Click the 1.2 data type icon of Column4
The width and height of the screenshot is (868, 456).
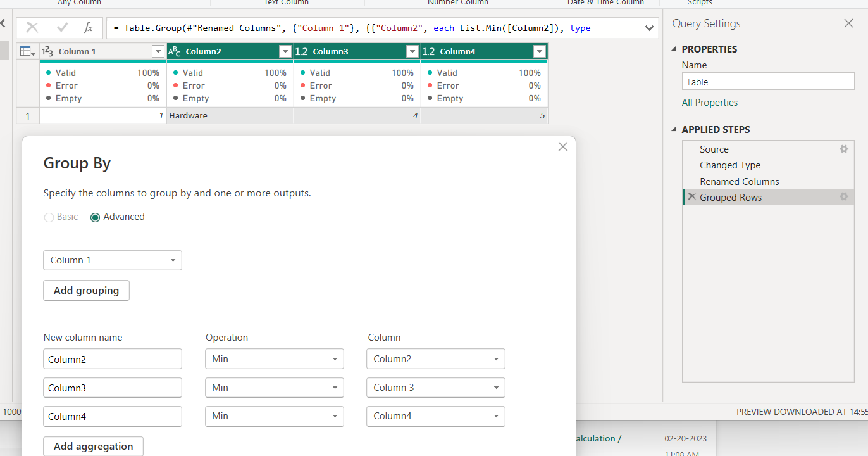pyautogui.click(x=429, y=51)
